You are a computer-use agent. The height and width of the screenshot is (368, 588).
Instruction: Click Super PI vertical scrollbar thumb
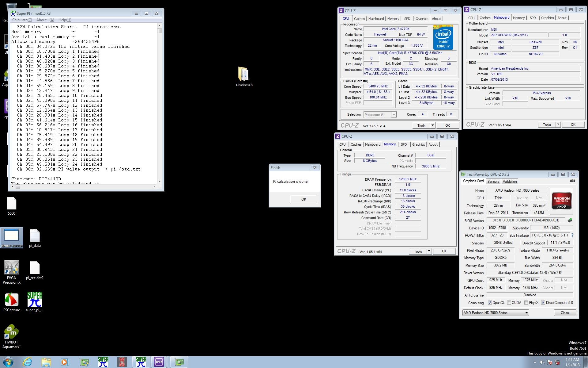tap(160, 31)
